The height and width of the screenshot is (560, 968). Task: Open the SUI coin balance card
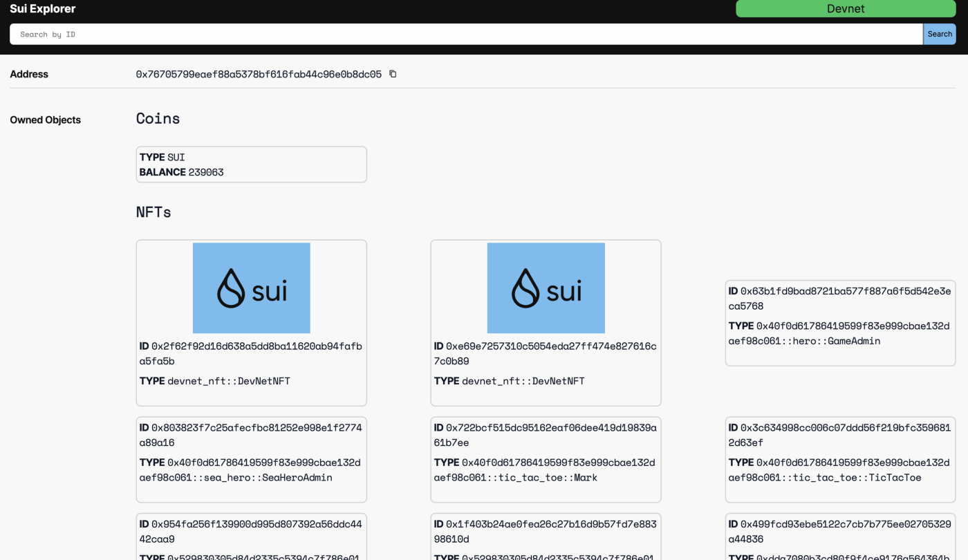tap(251, 165)
